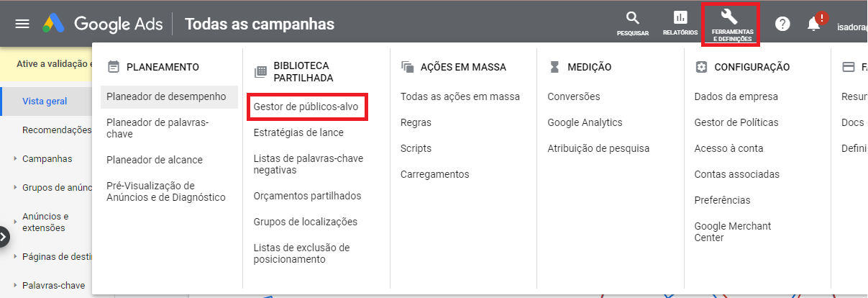The height and width of the screenshot is (298, 868).
Task: Open the hamburger main menu icon
Action: (x=22, y=24)
